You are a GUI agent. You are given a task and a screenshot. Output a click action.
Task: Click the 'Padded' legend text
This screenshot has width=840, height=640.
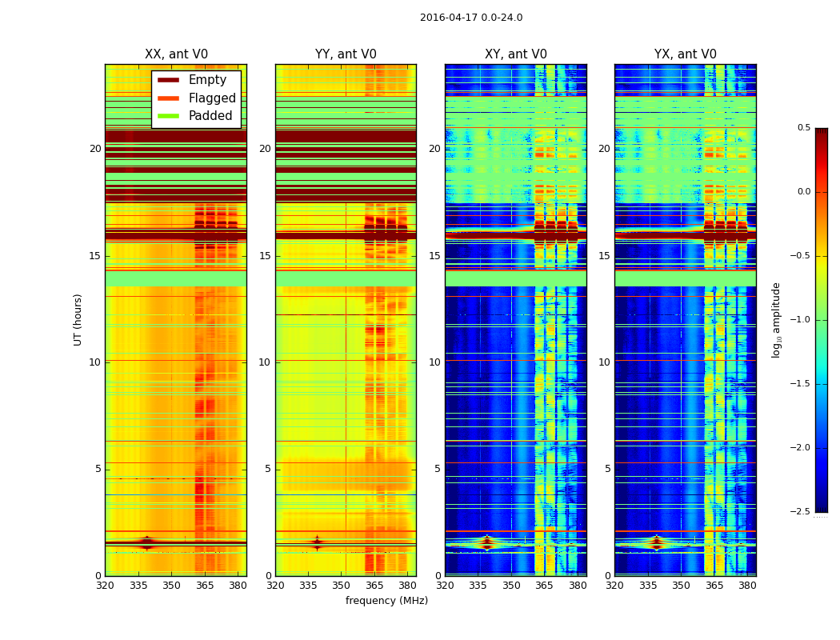tap(210, 116)
